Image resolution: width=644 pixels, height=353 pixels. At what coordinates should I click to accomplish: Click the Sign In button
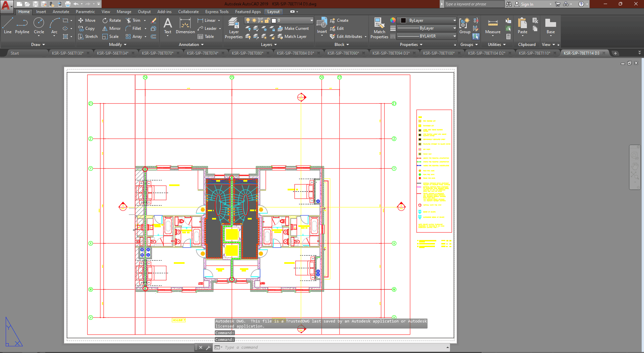(527, 4)
